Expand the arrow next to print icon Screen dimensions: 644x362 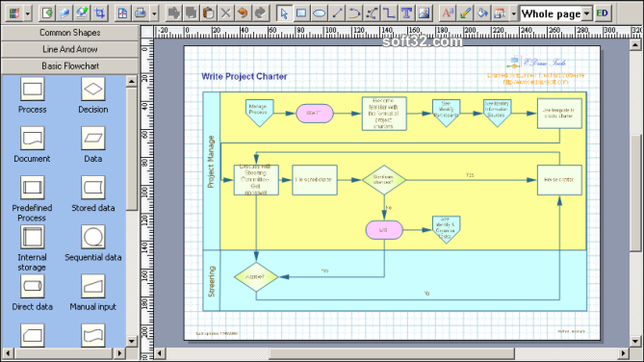[x=154, y=13]
